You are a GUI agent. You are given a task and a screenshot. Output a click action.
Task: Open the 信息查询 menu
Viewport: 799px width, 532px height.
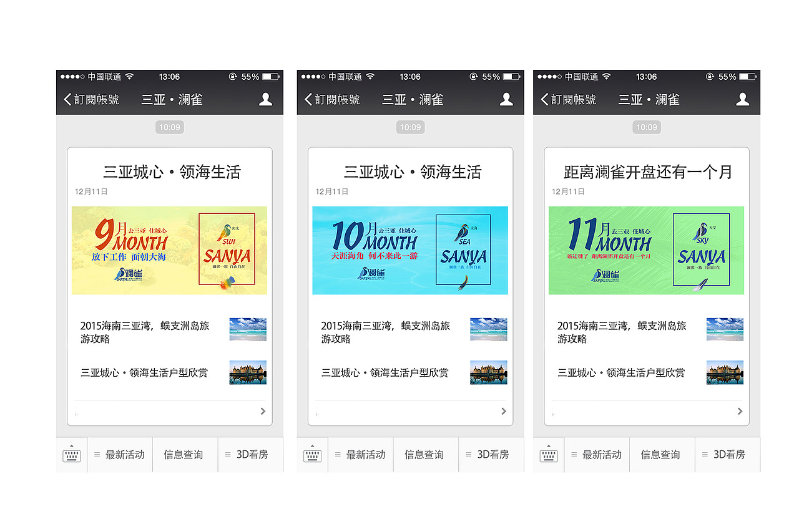click(x=185, y=455)
